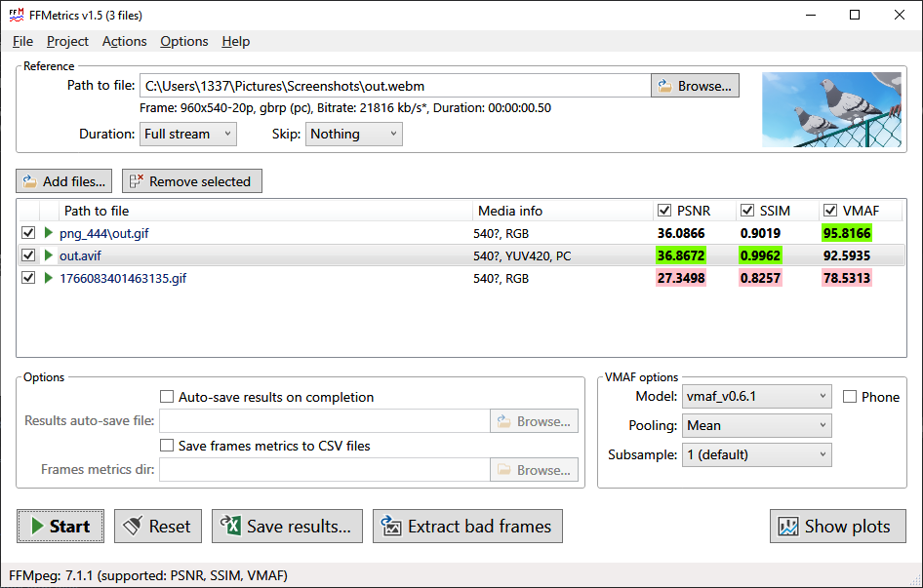The image size is (923, 588).
Task: Click SSIM value 0.8257
Action: (760, 279)
